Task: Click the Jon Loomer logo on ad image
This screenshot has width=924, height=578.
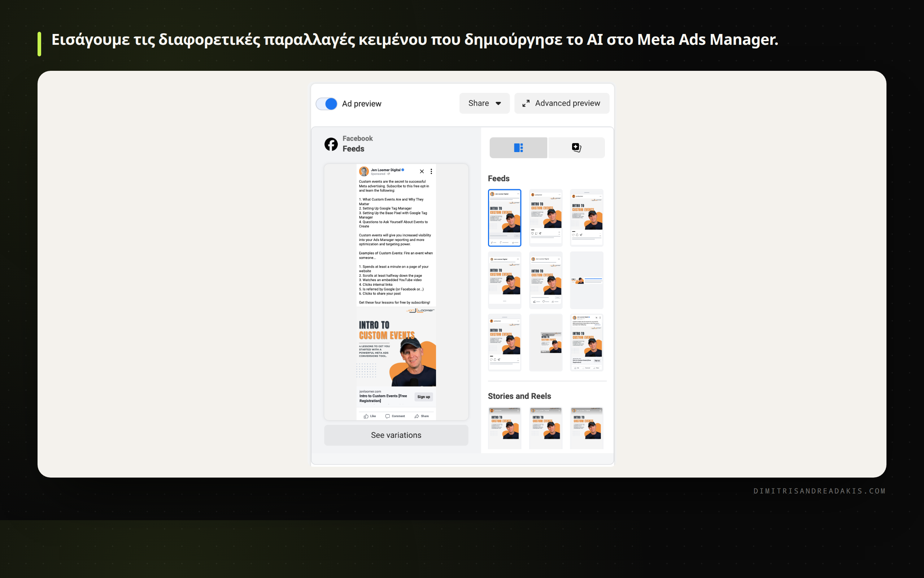Action: coord(420,310)
